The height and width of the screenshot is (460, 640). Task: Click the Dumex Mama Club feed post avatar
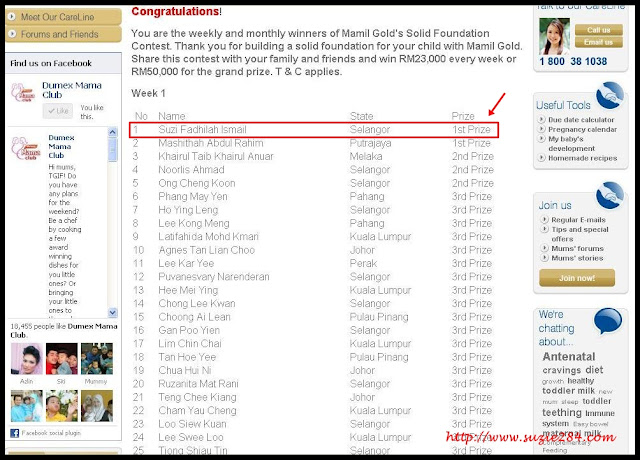(x=26, y=148)
